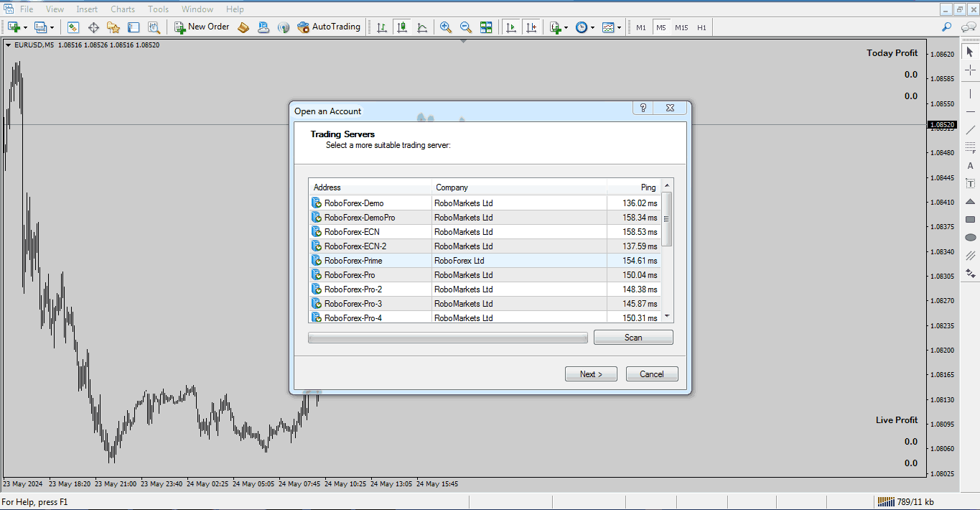The image size is (980, 510).
Task: Select the Arrows objects tool
Action: [971, 274]
